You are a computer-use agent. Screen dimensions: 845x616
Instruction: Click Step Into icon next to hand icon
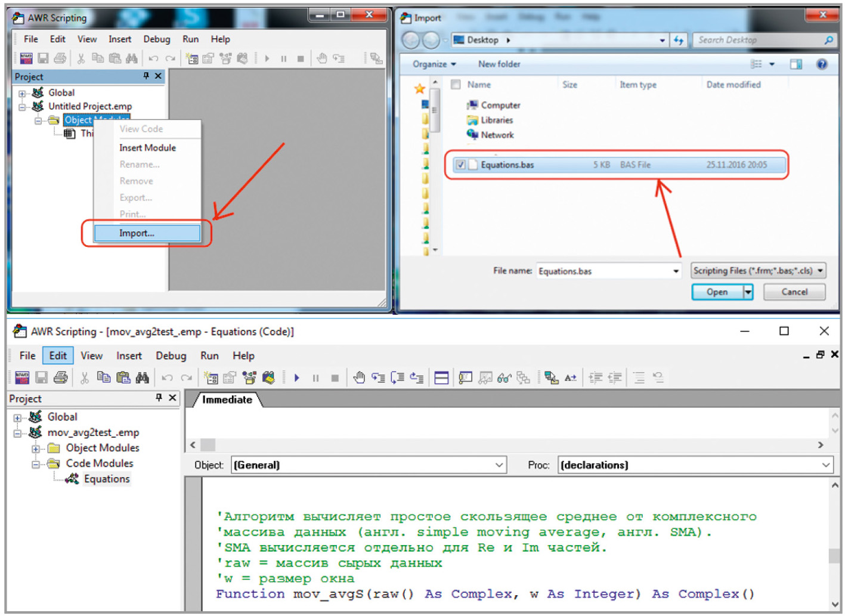coord(378,377)
